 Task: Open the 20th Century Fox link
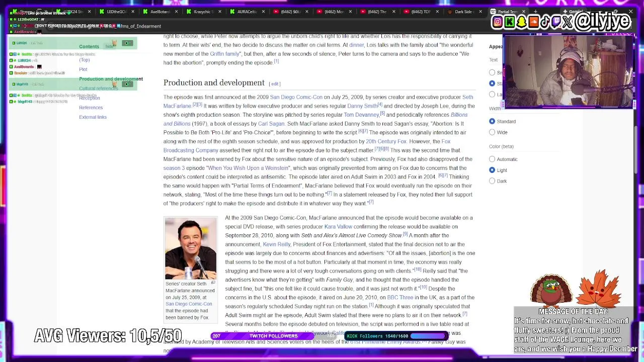tap(386, 141)
